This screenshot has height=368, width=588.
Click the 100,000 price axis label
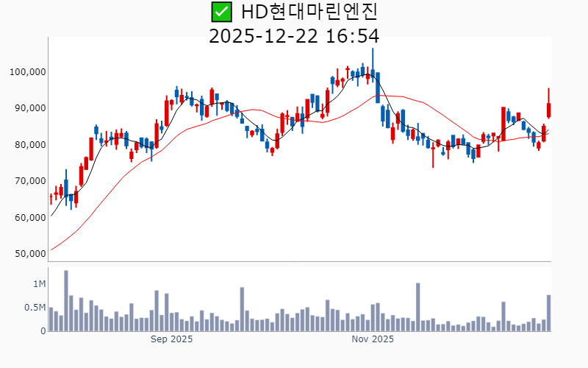(28, 71)
